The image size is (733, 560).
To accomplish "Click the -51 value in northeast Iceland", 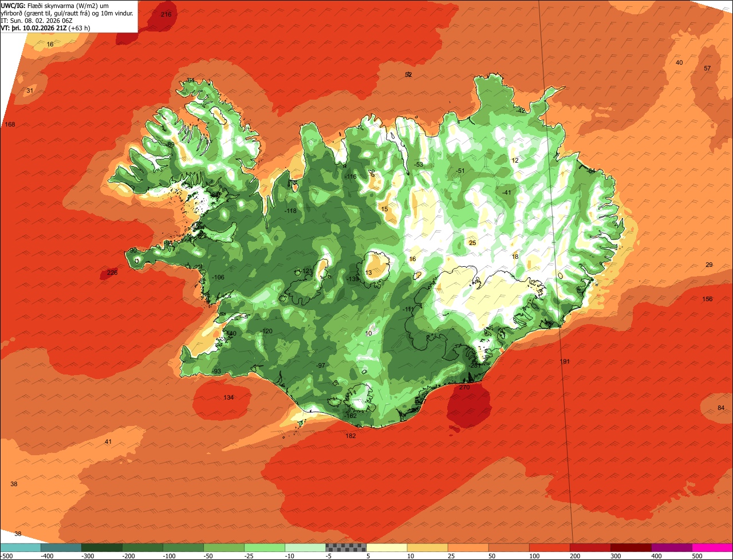I will click(x=459, y=171).
